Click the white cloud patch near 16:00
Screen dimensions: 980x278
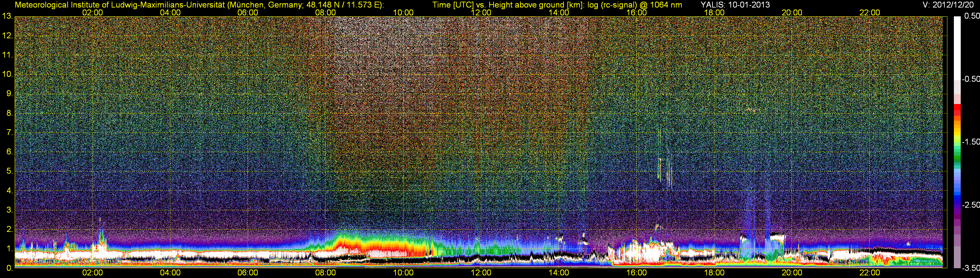point(643,251)
